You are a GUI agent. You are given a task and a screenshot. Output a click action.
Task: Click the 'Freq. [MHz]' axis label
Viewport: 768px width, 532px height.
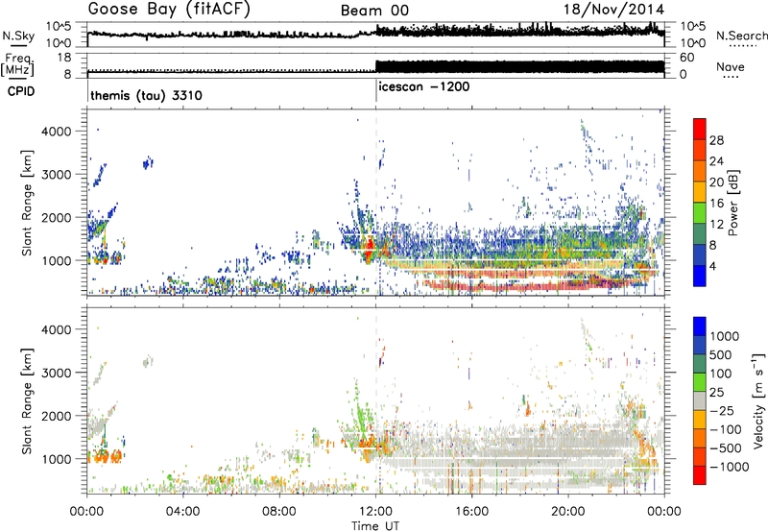[18, 65]
